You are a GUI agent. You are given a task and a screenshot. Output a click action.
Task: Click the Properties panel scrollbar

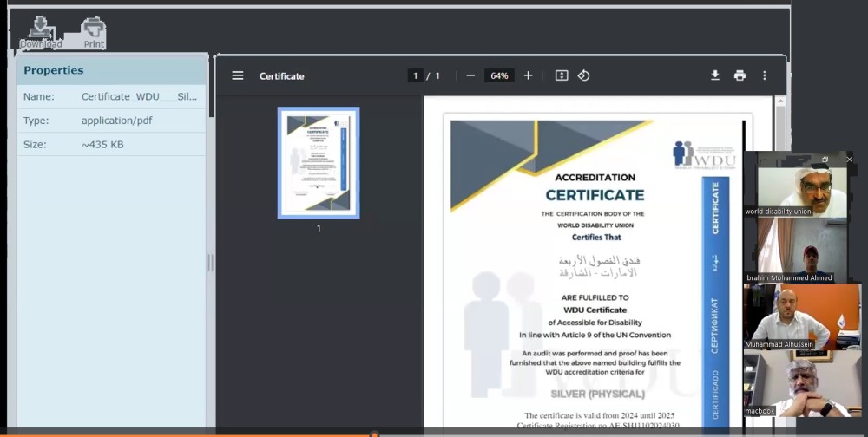[x=211, y=88]
